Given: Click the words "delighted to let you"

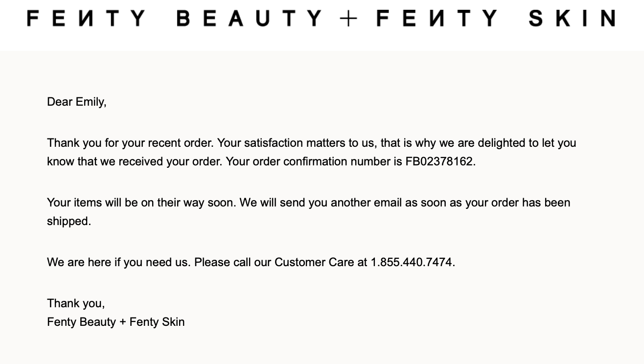Looking at the screenshot, I should (x=527, y=143).
